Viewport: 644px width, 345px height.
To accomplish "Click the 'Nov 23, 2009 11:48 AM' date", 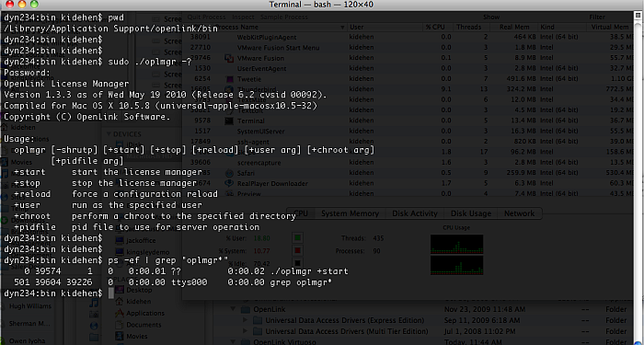I will click(484, 309).
